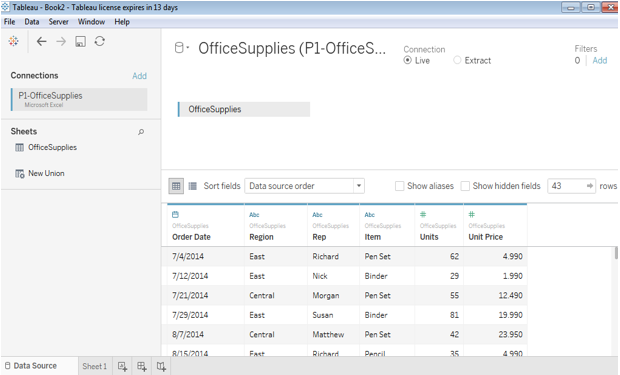This screenshot has width=620, height=375.
Task: Open the Server menu
Action: tap(59, 22)
